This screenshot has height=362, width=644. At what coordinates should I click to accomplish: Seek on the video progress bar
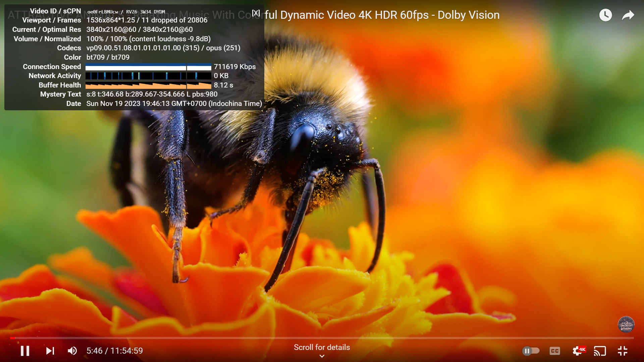pyautogui.click(x=322, y=338)
